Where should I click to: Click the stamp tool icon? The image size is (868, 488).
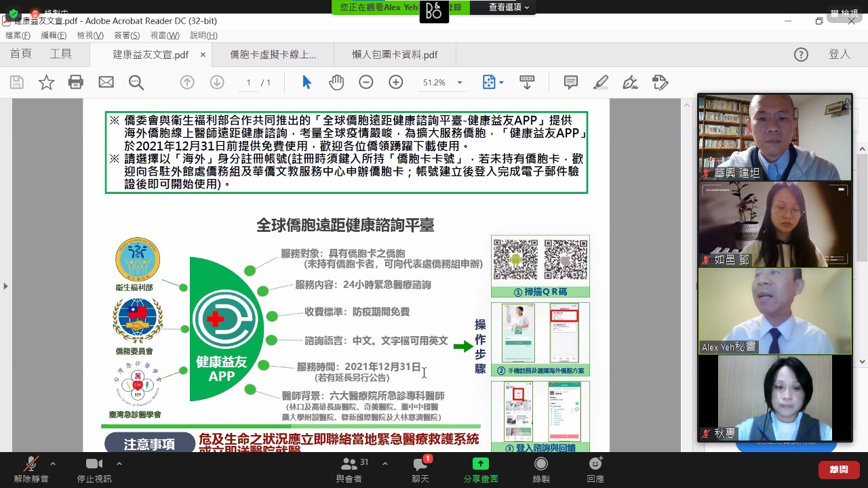(x=660, y=83)
